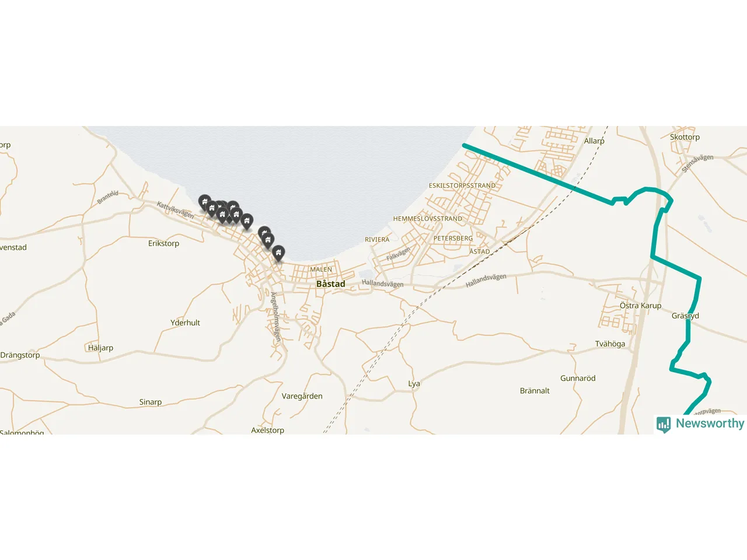Image resolution: width=747 pixels, height=560 pixels.
Task: Click the Petersberg area label
Action: (453, 239)
